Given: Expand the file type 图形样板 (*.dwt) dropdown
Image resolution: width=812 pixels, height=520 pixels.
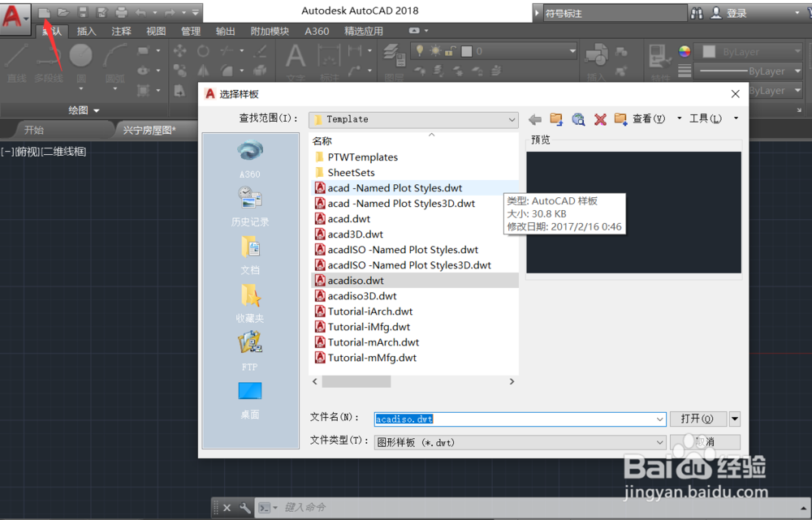Looking at the screenshot, I should click(659, 442).
